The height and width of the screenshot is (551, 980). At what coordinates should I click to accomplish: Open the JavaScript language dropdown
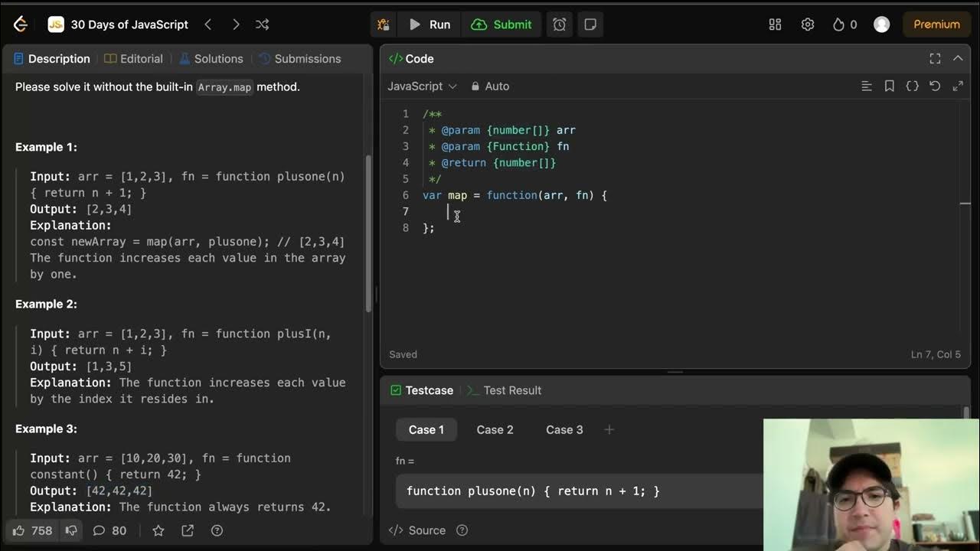click(x=422, y=86)
